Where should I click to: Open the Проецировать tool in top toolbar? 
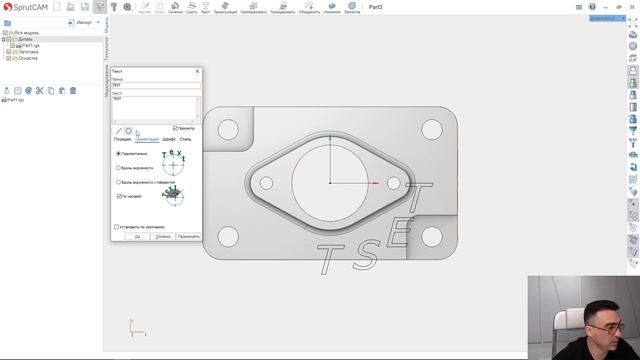282,7
